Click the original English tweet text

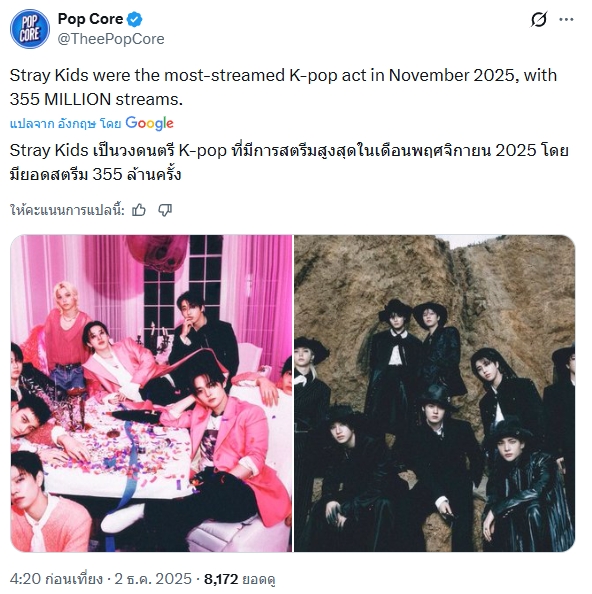click(x=283, y=87)
